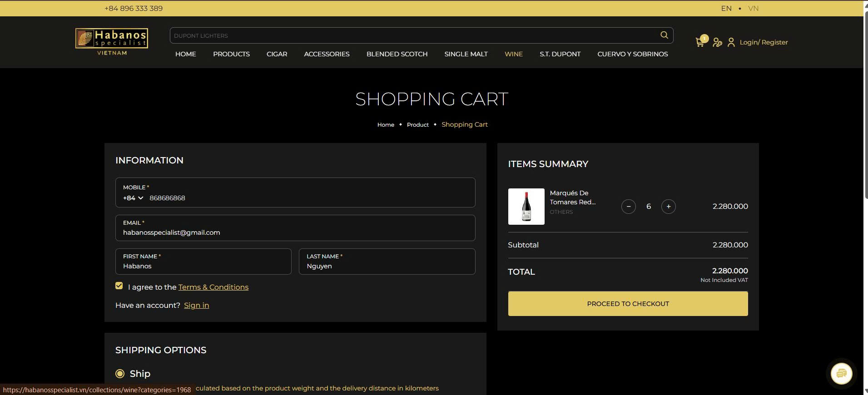The image size is (868, 395).
Task: Click the OTHERS category label
Action: click(561, 212)
